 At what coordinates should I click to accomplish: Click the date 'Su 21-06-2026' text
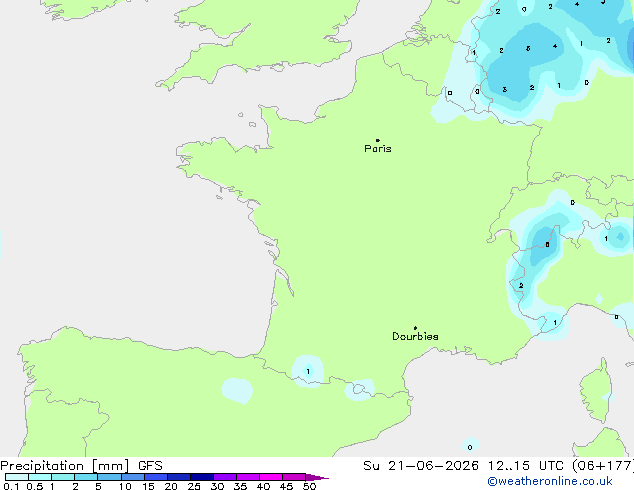[421, 466]
